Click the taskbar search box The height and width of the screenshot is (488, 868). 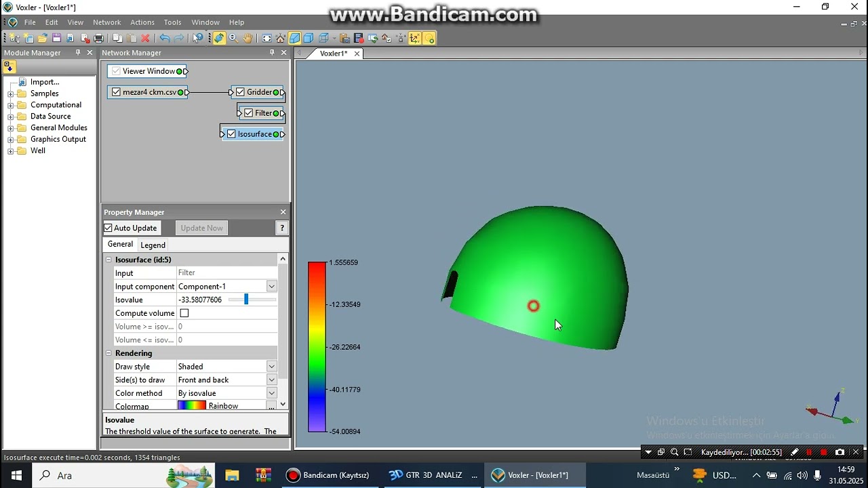(123, 475)
